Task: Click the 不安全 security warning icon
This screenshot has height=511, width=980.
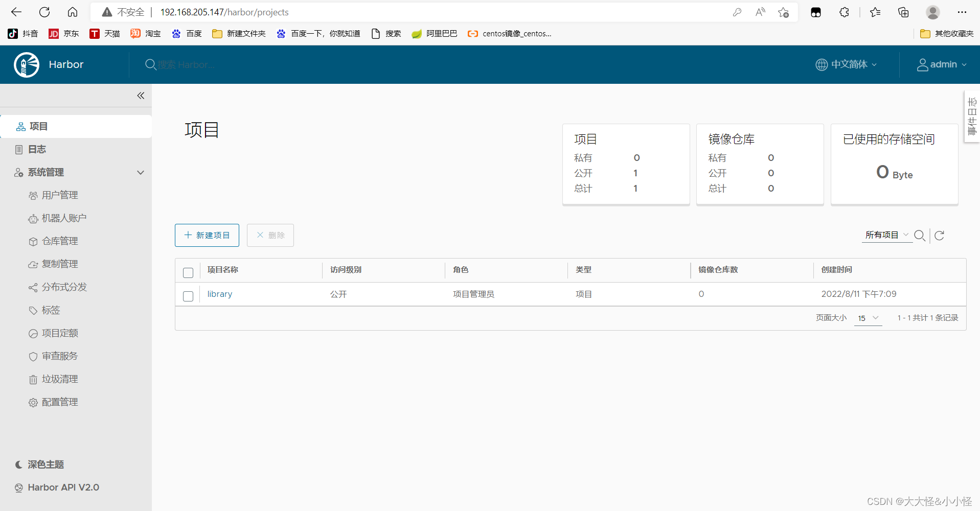Action: 107,12
